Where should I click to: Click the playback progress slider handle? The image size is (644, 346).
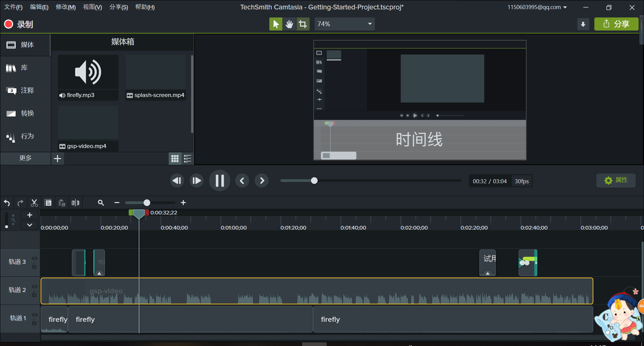click(x=314, y=181)
